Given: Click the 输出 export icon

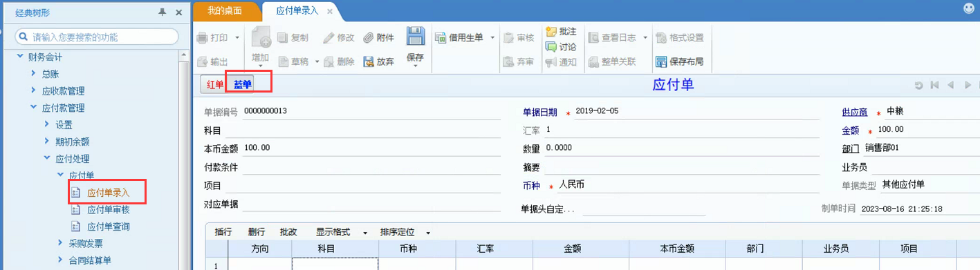Looking at the screenshot, I should (x=202, y=61).
